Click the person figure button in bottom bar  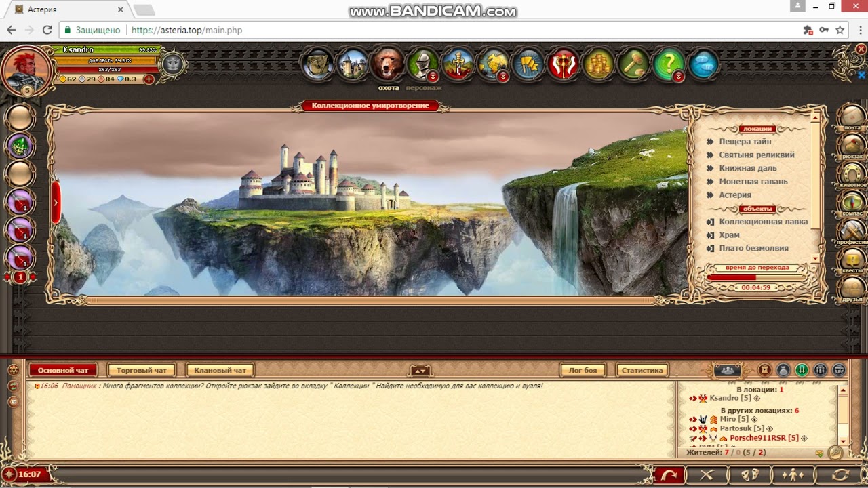coord(792,474)
